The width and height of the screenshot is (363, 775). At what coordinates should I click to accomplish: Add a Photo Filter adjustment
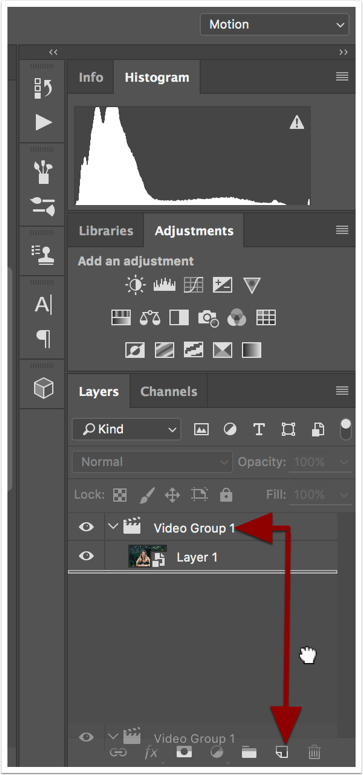[208, 317]
